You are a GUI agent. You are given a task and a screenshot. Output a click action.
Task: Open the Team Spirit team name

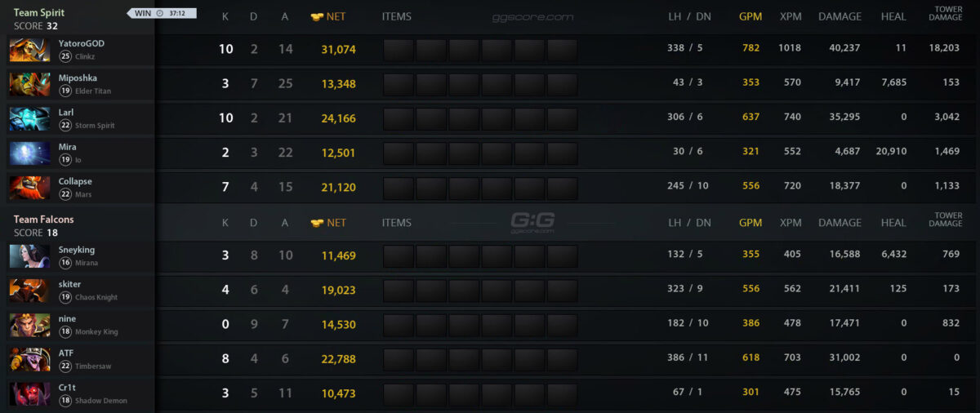39,13
